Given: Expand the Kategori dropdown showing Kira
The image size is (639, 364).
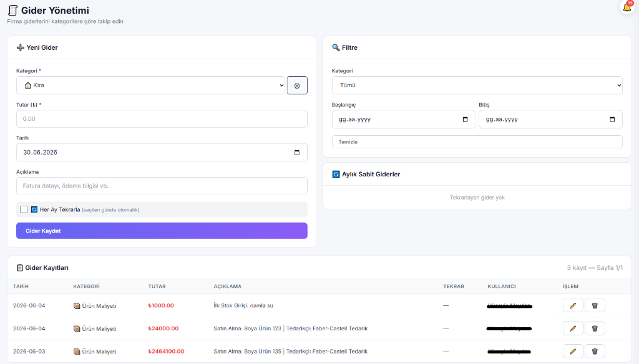Looking at the screenshot, I should pyautogui.click(x=150, y=85).
